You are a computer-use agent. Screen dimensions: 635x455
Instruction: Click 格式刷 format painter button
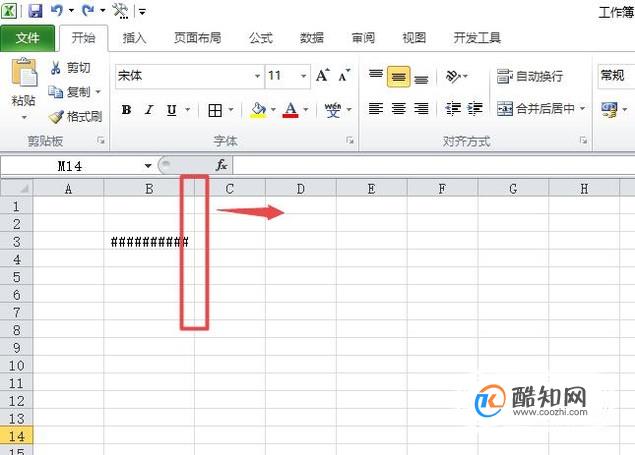click(x=75, y=117)
